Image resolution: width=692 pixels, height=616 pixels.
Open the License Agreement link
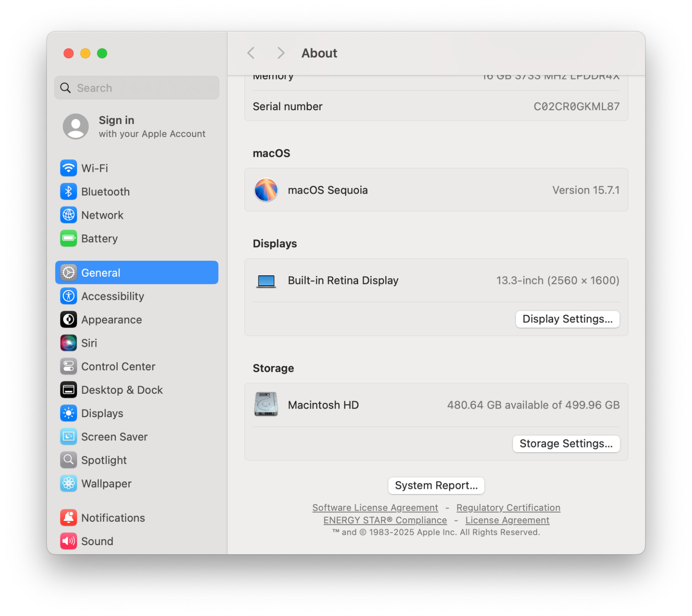tap(507, 520)
